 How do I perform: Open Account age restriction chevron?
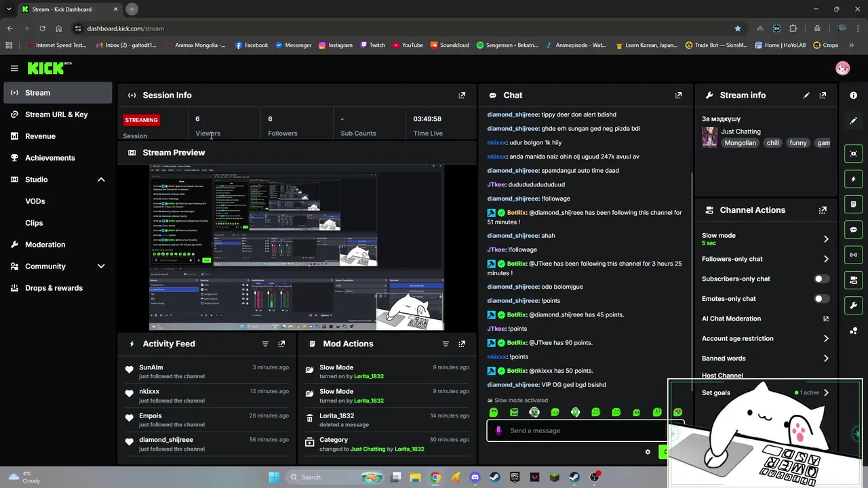pos(826,338)
